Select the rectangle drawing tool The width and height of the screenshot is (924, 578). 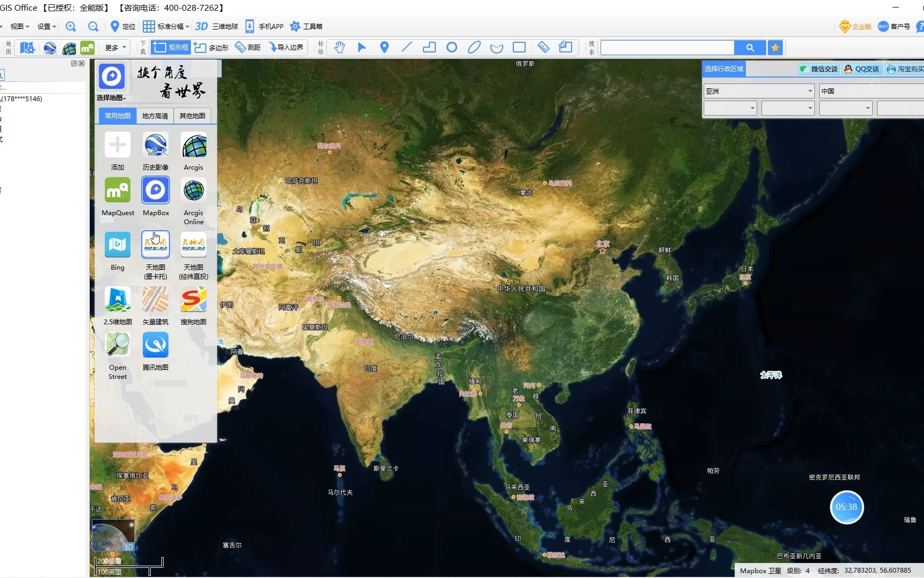(x=519, y=48)
